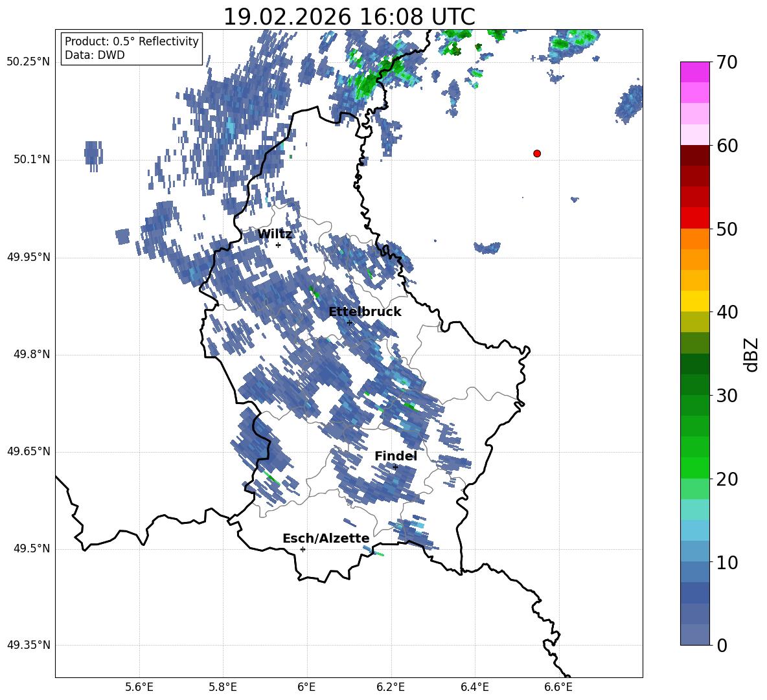
Task: Click the dBZ colorbar axis label
Action: coord(751,354)
